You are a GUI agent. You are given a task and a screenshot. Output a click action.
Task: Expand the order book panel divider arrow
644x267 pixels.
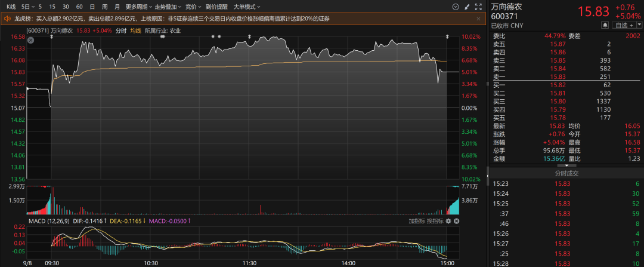[567, 165]
